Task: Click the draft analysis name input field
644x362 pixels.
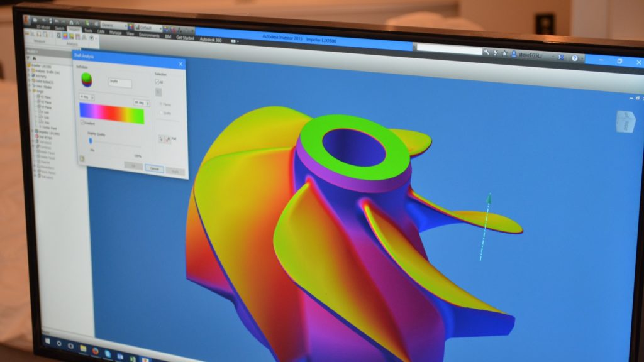Action: point(120,83)
